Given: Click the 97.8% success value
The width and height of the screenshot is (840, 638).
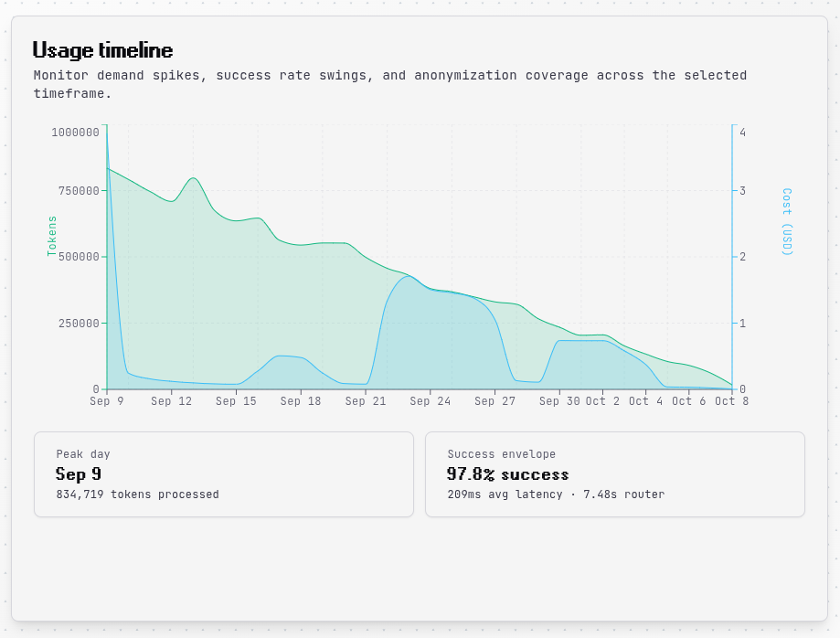Looking at the screenshot, I should coord(507,474).
